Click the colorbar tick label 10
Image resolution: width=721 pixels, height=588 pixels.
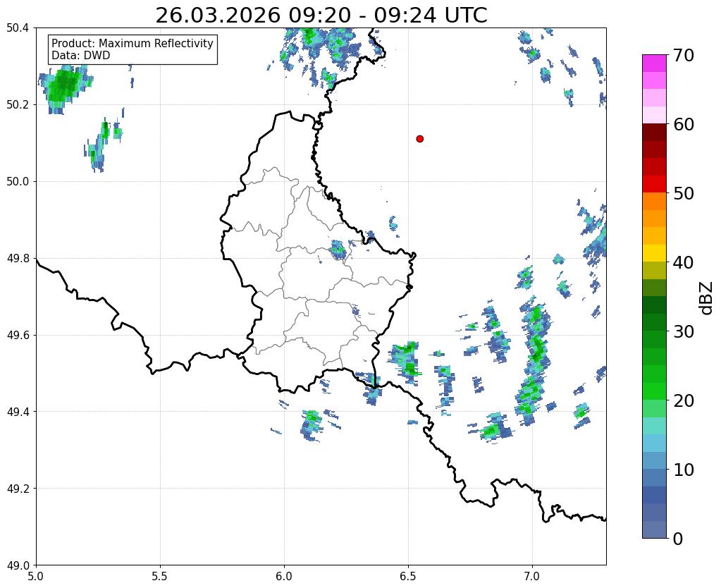pos(684,470)
